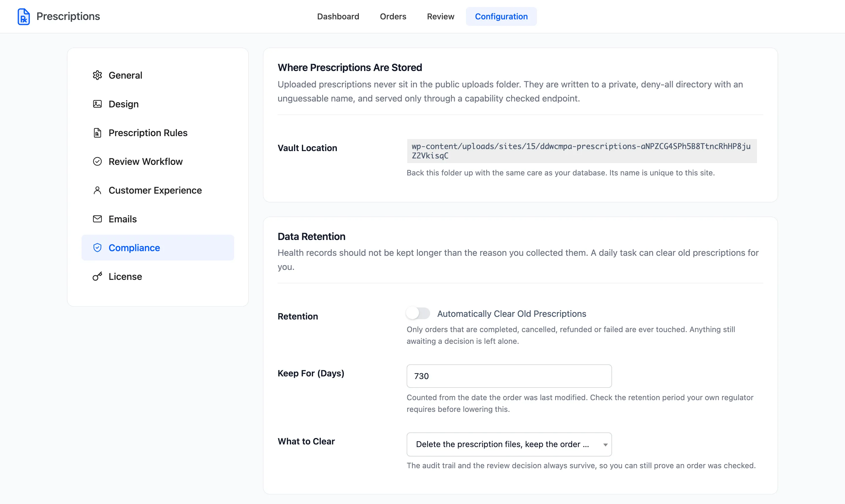This screenshot has width=845, height=504.
Task: Open Design settings section
Action: (x=158, y=104)
